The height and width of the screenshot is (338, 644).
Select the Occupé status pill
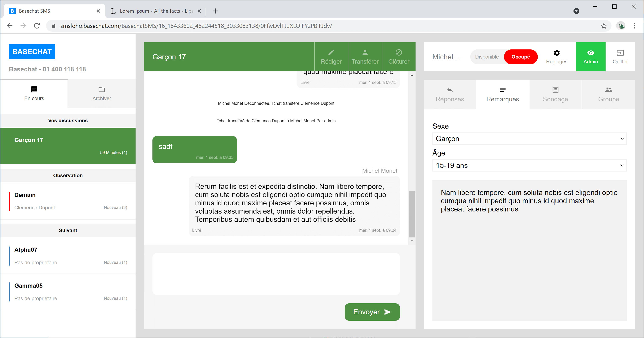(x=520, y=57)
